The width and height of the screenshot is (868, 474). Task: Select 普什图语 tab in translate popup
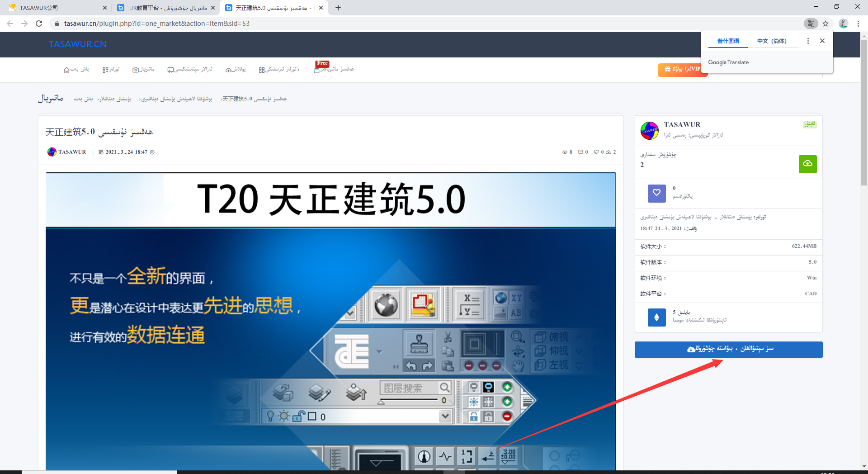[x=728, y=41]
